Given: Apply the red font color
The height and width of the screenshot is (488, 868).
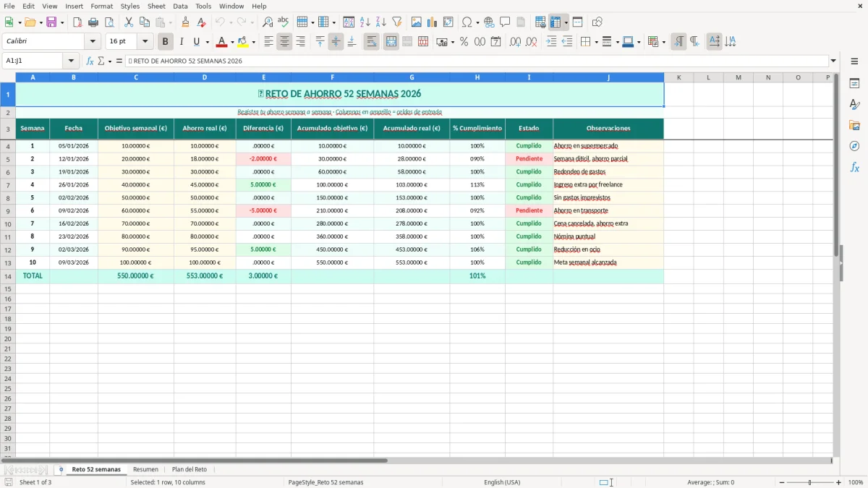Looking at the screenshot, I should click(x=222, y=42).
